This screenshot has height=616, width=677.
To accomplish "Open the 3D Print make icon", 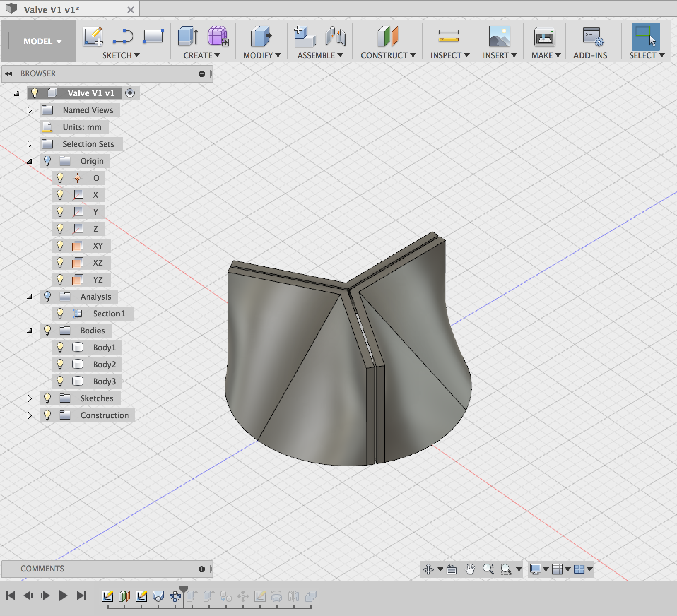I will point(544,36).
